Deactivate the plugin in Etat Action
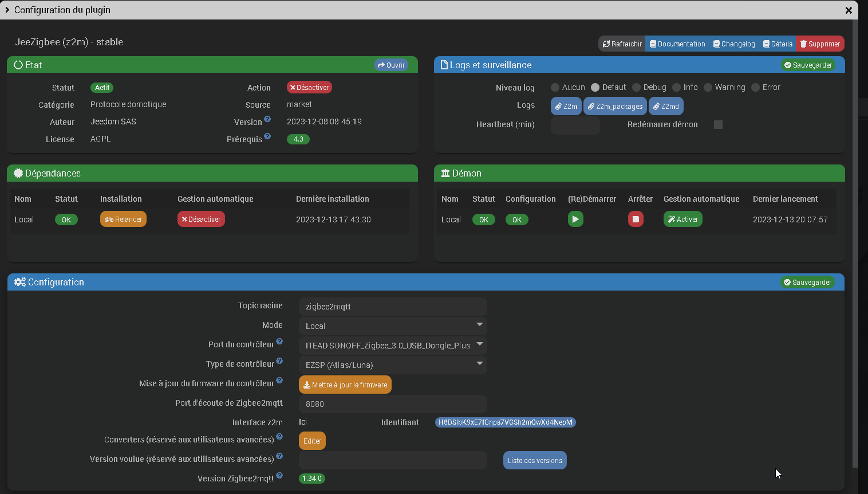 point(309,87)
